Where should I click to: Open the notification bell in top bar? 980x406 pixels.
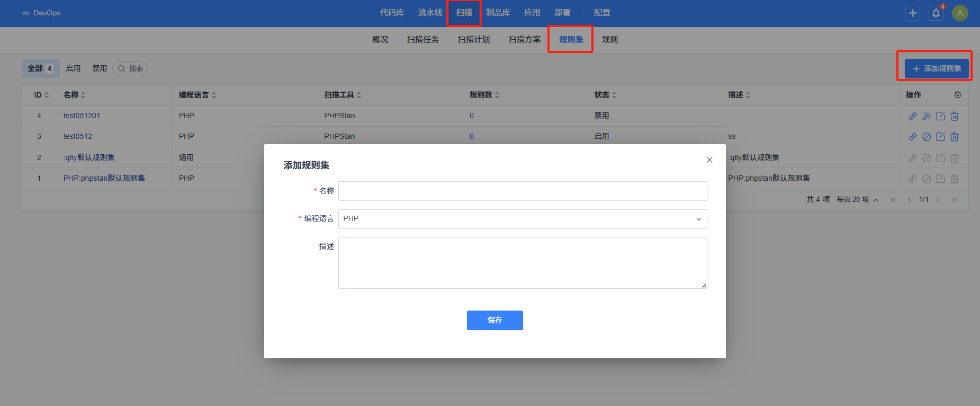pyautogui.click(x=936, y=13)
